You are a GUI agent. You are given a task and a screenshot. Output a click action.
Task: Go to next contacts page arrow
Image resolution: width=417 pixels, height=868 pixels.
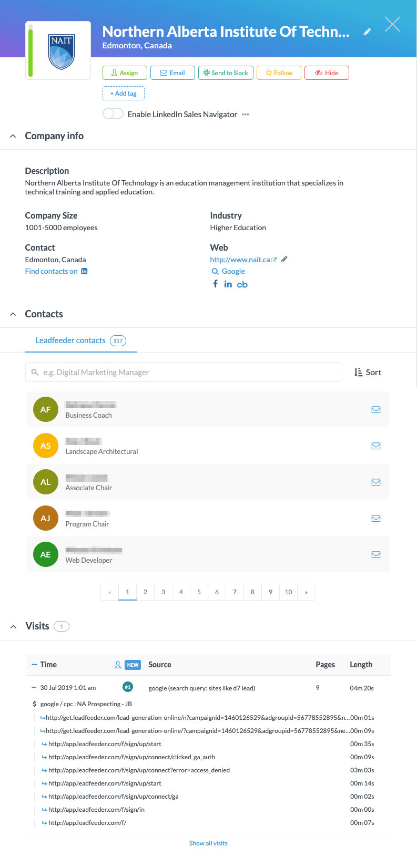[x=306, y=592]
